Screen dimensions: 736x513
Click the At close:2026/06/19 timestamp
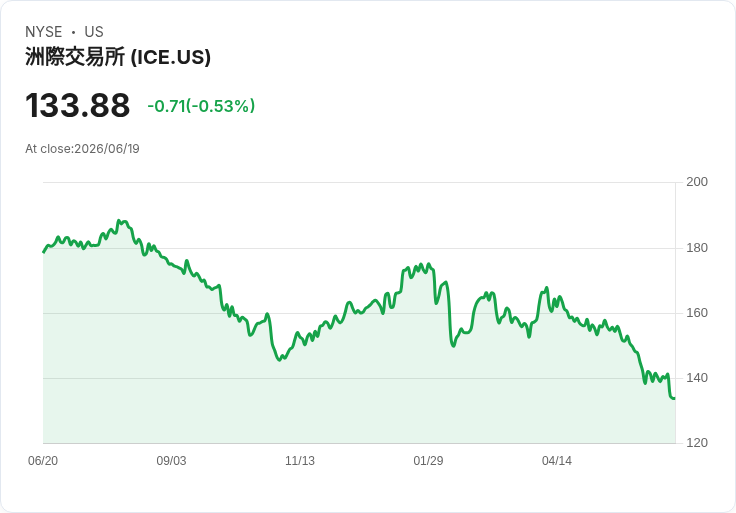click(x=82, y=149)
